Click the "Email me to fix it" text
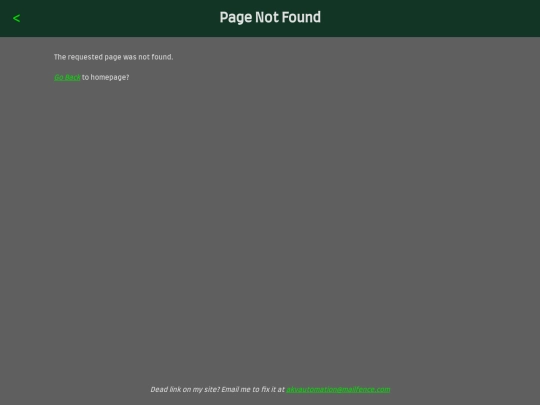This screenshot has height=405, width=540. click(x=248, y=390)
